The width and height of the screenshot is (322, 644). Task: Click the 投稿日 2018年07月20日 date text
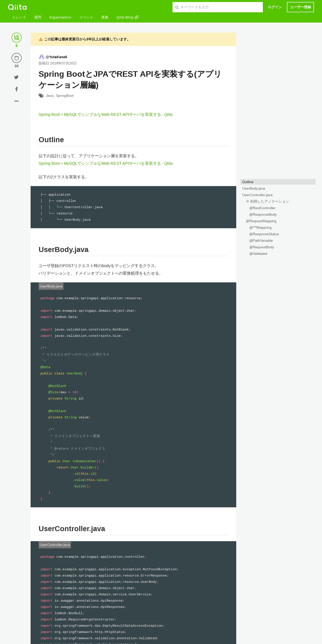pos(58,63)
